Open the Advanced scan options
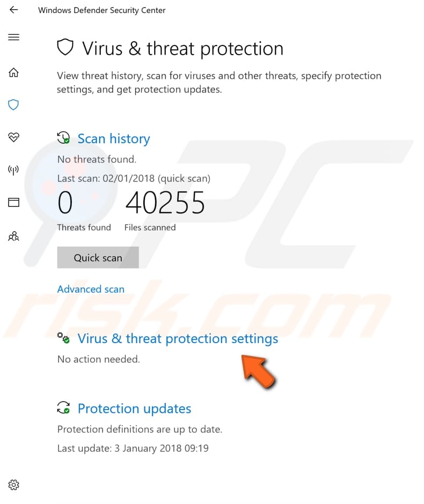The image size is (424, 504). click(x=91, y=289)
